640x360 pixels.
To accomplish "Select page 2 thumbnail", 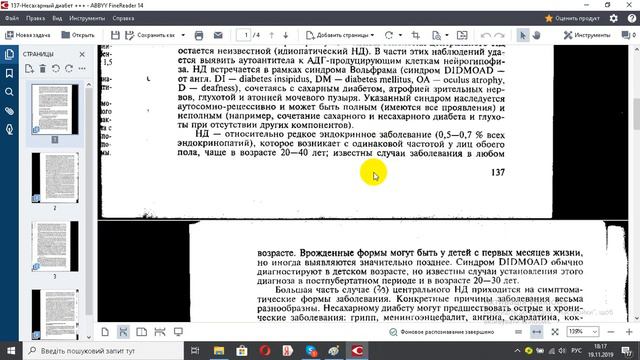I will coord(55,178).
